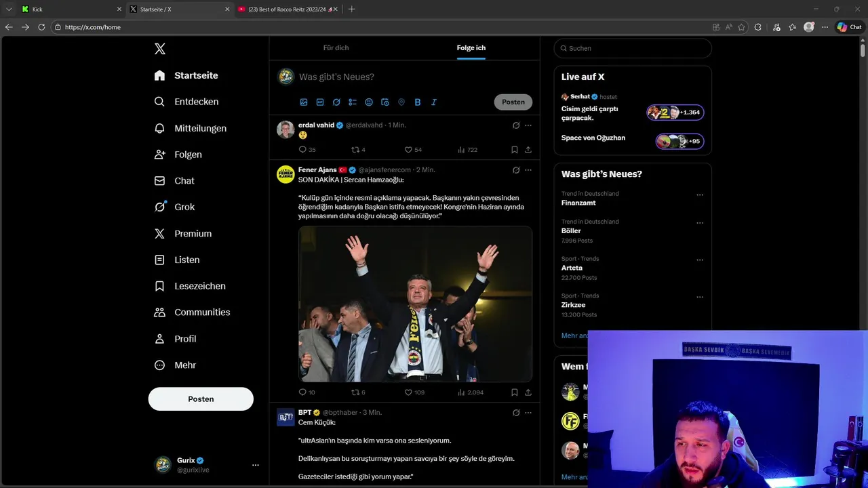
Task: Click the browser address bar x.com/home
Action: pyautogui.click(x=380, y=27)
